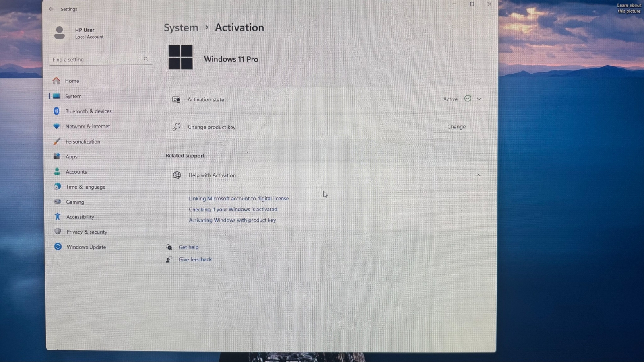Click the Activation state row label
The height and width of the screenshot is (362, 644).
point(206,99)
